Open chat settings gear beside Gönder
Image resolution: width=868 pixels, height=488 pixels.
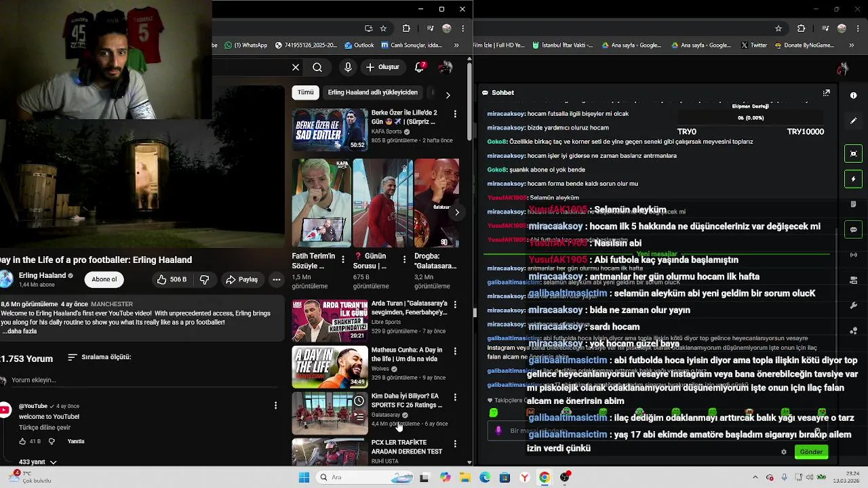[784, 452]
